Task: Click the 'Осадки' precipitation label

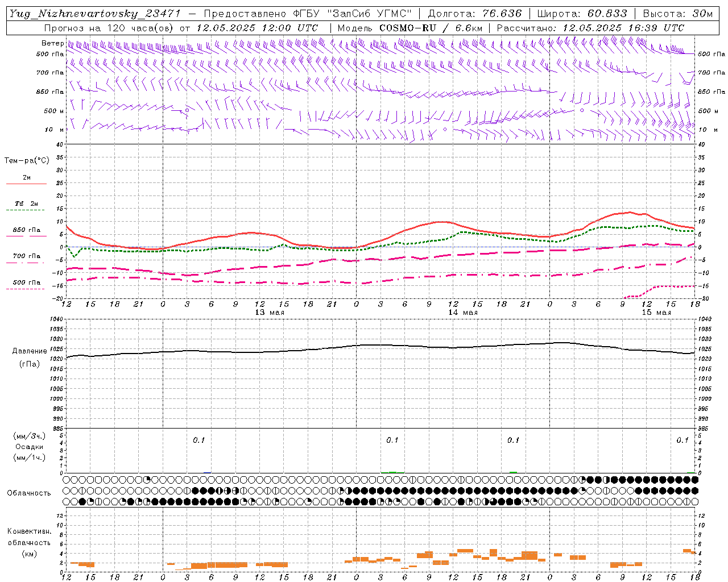Action: tap(30, 447)
